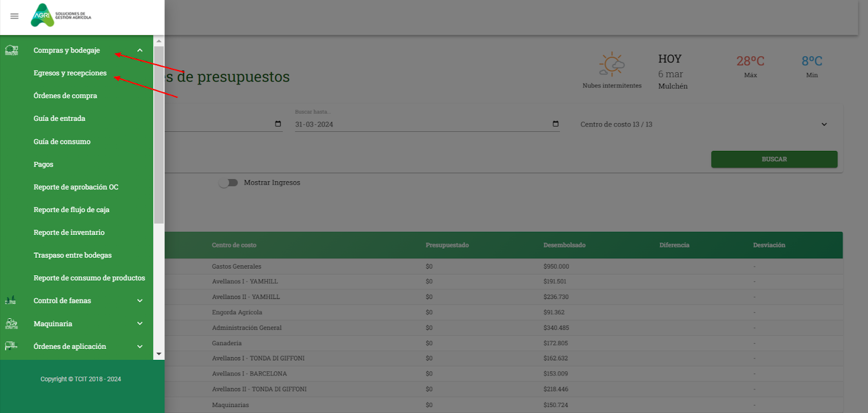Screen dimensions: 868x413
Task: Open Órdenes de compra
Action: [x=65, y=96]
